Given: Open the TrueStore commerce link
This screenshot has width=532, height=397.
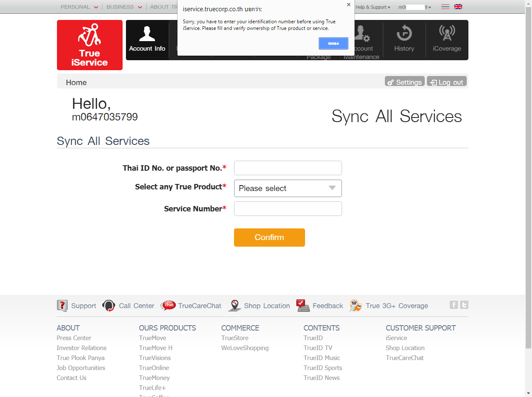Looking at the screenshot, I should (x=235, y=338).
